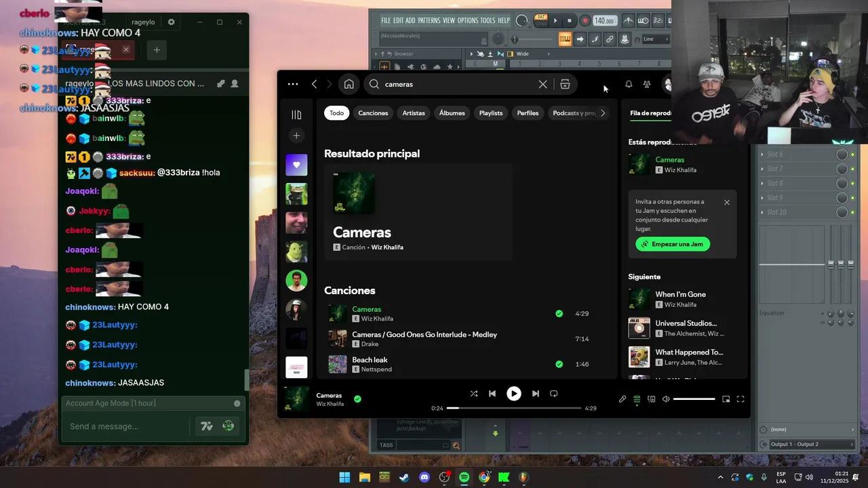Toggle the saved checkmark beside Cameras in player bar
This screenshot has height=488, width=868.
click(357, 399)
